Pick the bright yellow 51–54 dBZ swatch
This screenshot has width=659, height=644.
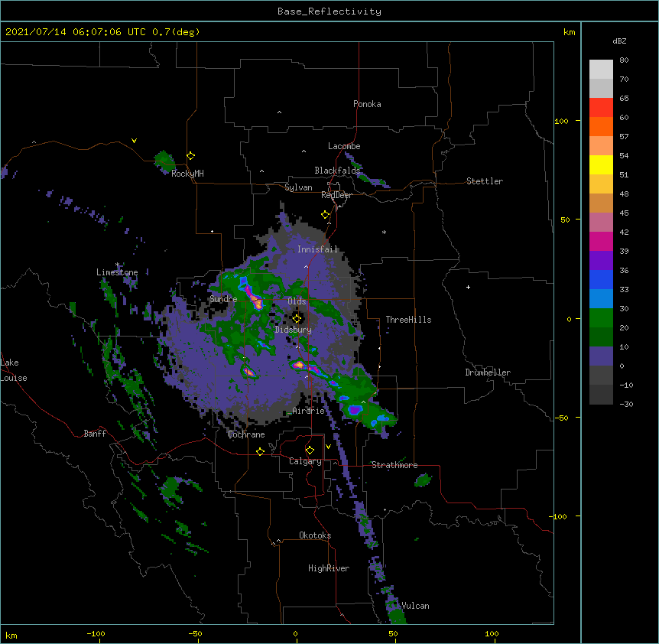coord(601,164)
